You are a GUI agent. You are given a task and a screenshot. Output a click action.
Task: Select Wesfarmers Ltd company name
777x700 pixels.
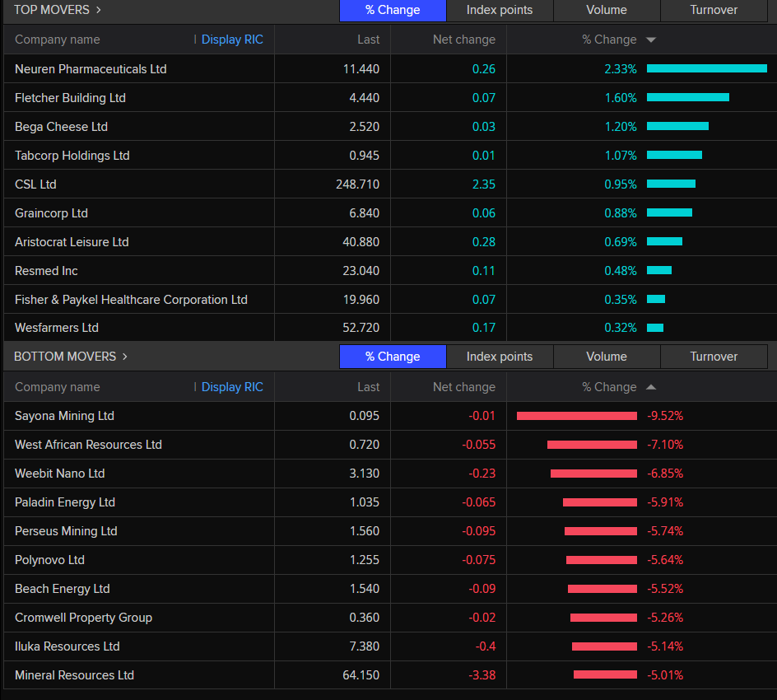pos(57,328)
